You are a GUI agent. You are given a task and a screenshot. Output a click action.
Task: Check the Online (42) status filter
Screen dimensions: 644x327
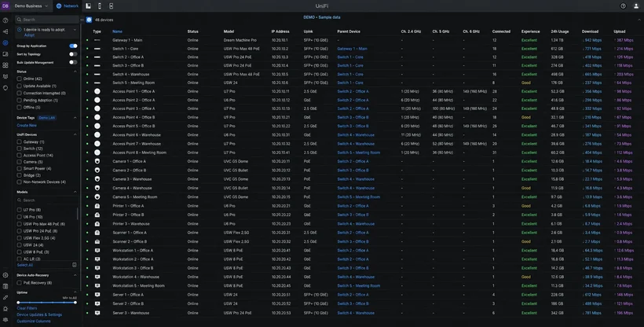[x=20, y=79]
